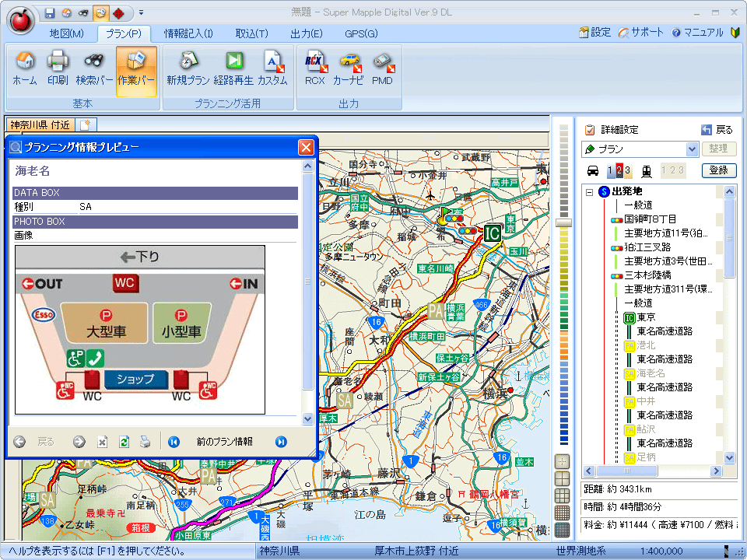The height and width of the screenshot is (560, 747).
Task: Switch to the プラン(P) ribbon tab
Action: 124,33
